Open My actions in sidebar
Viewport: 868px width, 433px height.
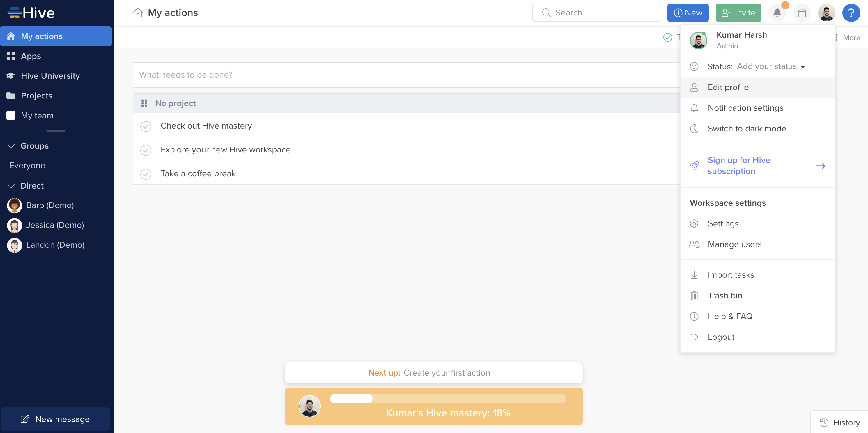pos(56,36)
